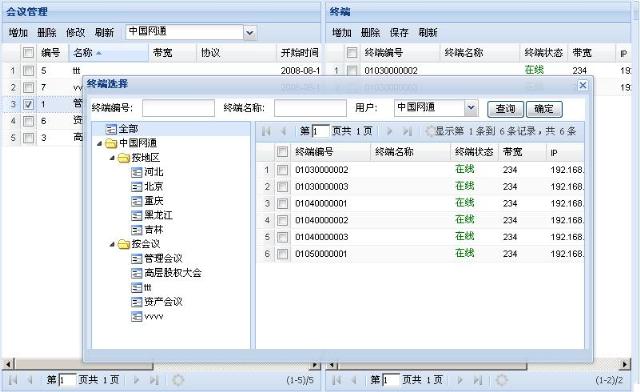Open 中国网通 dropdown in meeting toolbar
This screenshot has width=640, height=392.
(250, 33)
